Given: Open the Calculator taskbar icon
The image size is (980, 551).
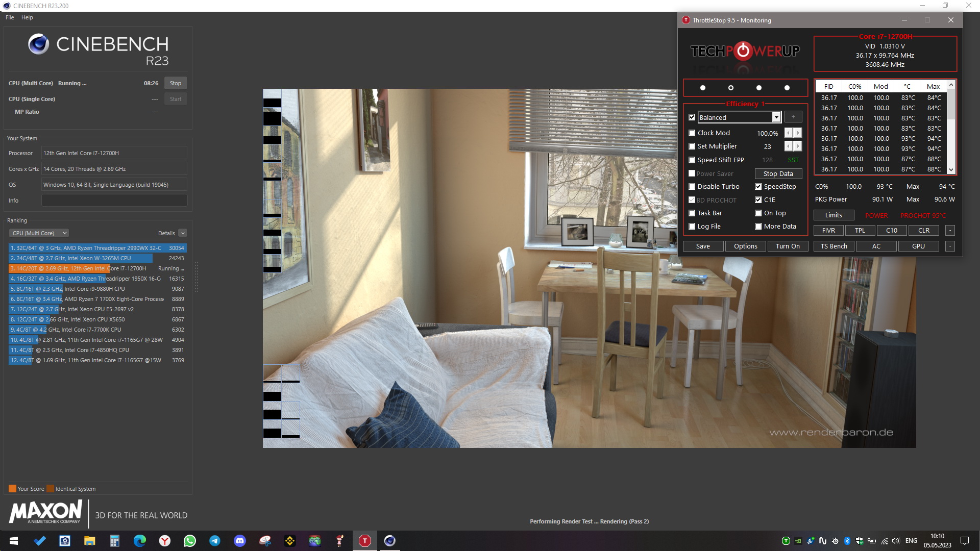Looking at the screenshot, I should [x=115, y=541].
